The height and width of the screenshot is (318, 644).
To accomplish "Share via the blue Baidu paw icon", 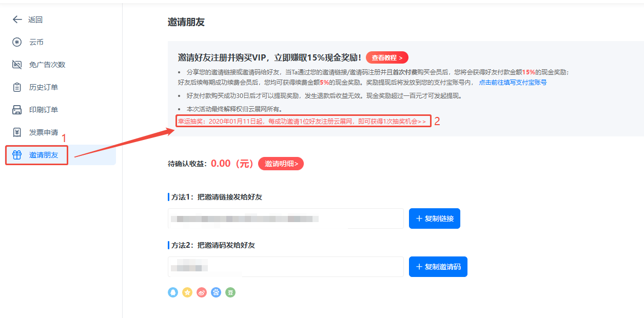I will 217,292.
